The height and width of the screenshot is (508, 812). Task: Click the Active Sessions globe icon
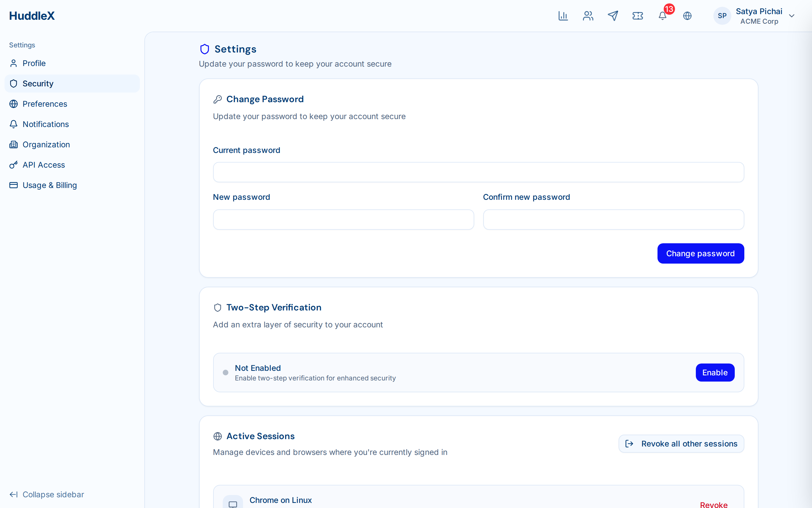coord(217,436)
